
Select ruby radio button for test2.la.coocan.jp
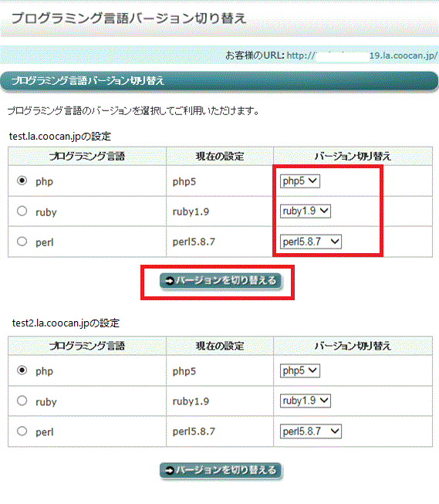[22, 401]
